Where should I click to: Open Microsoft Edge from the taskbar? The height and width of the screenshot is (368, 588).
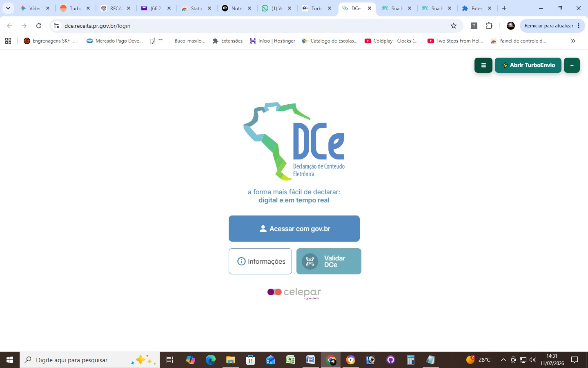coord(211,360)
